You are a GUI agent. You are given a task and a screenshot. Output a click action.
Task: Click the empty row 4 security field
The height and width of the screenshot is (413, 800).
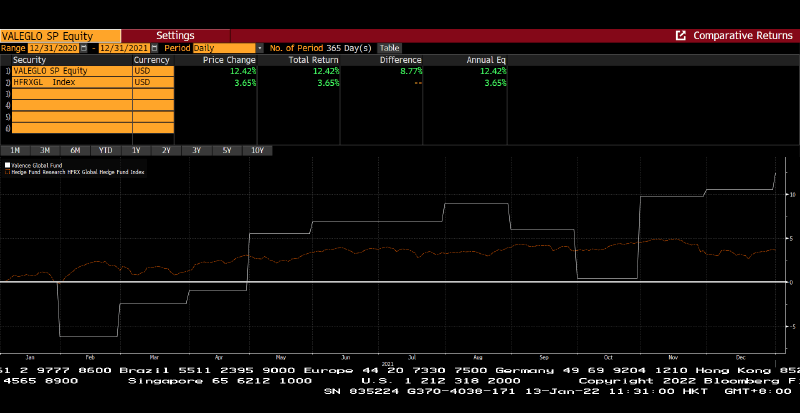72,105
